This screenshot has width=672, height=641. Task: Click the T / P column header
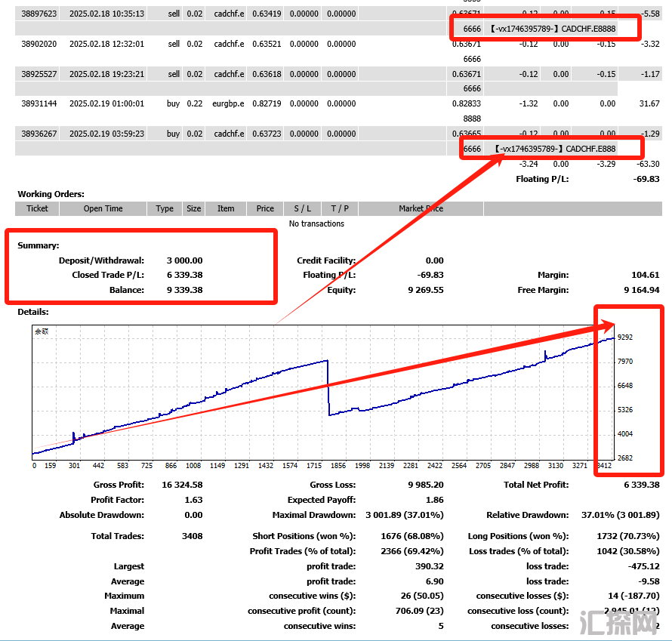(x=339, y=208)
